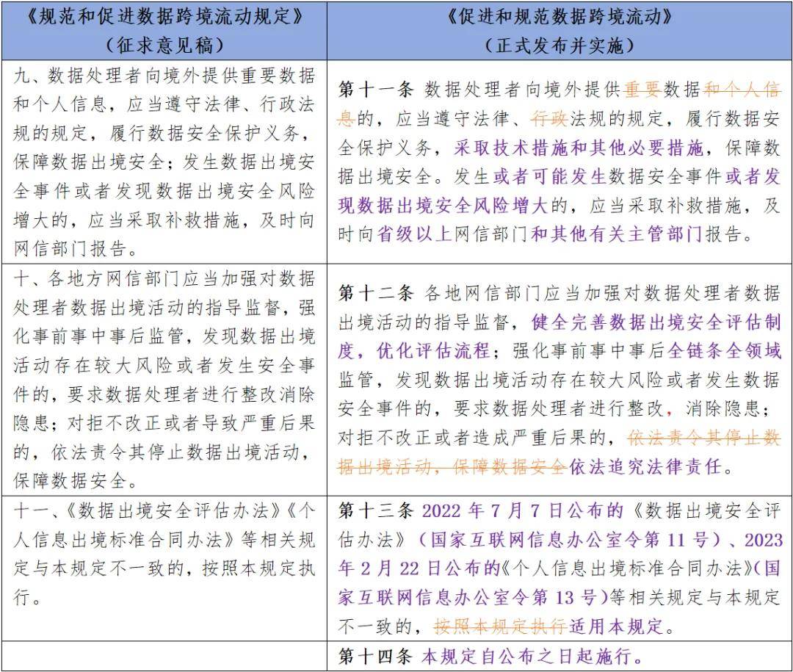The height and width of the screenshot is (672, 793).
Task: Click the purple phrase 全链条全领域
Action: tap(724, 351)
